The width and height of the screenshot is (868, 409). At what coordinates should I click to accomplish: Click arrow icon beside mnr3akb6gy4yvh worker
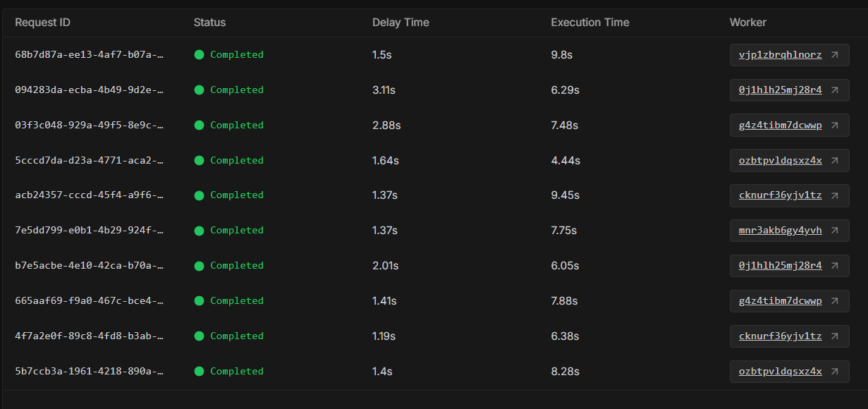coord(835,230)
